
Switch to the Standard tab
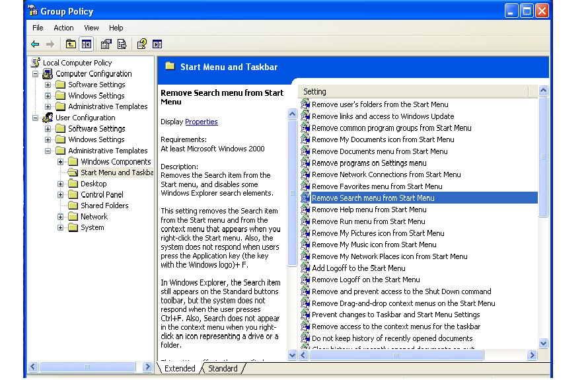click(223, 368)
